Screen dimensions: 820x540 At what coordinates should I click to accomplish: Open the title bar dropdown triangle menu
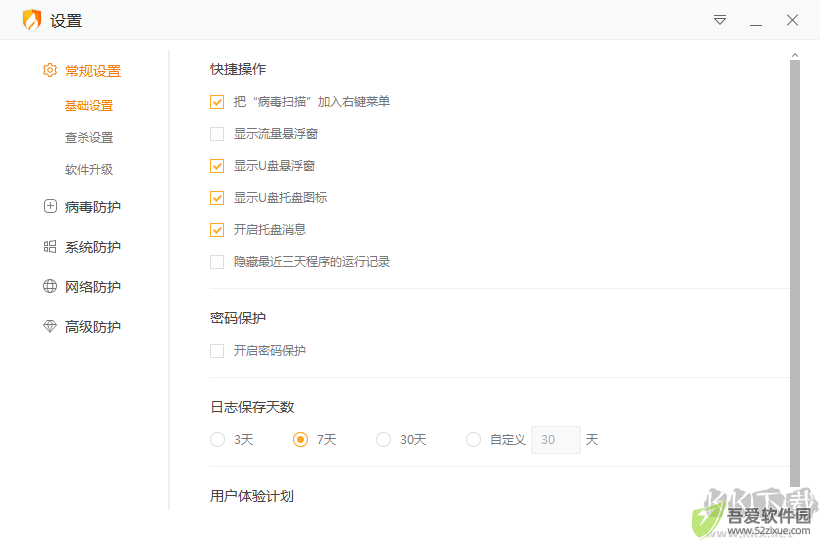click(x=720, y=20)
